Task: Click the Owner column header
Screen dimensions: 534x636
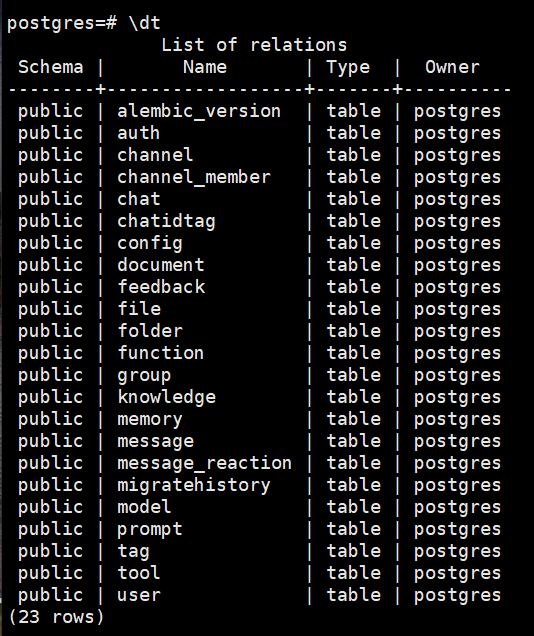Action: click(452, 67)
